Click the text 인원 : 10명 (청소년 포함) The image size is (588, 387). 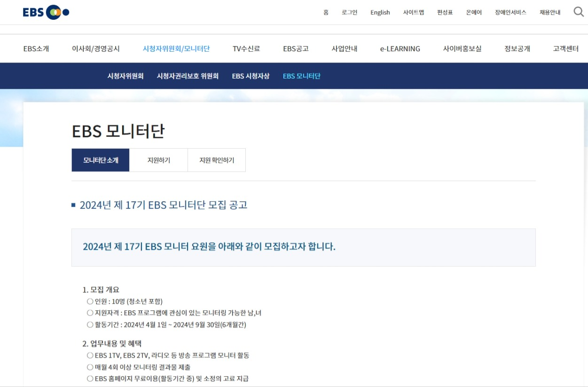pos(128,301)
